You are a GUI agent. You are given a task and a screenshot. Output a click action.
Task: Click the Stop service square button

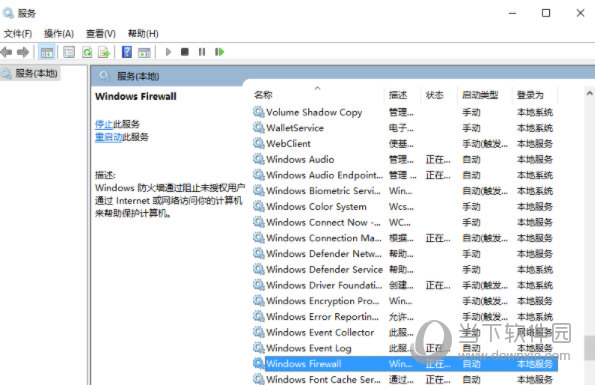tap(185, 52)
